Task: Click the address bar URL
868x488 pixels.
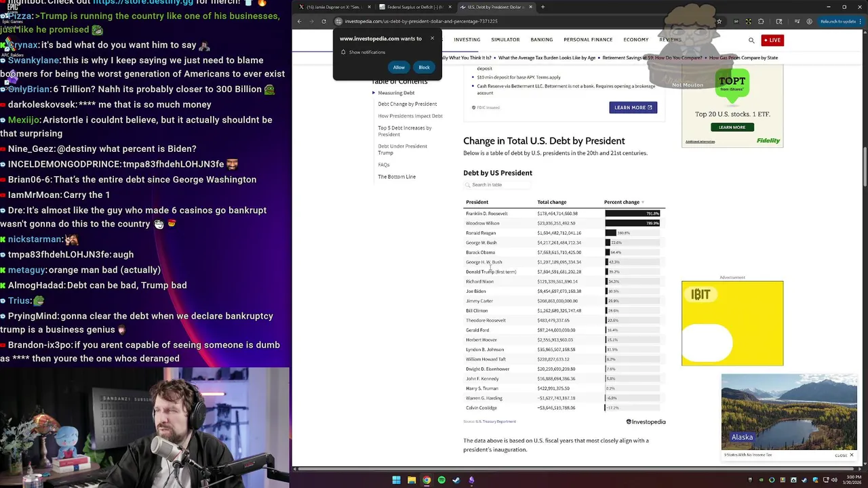Action: [x=421, y=21]
